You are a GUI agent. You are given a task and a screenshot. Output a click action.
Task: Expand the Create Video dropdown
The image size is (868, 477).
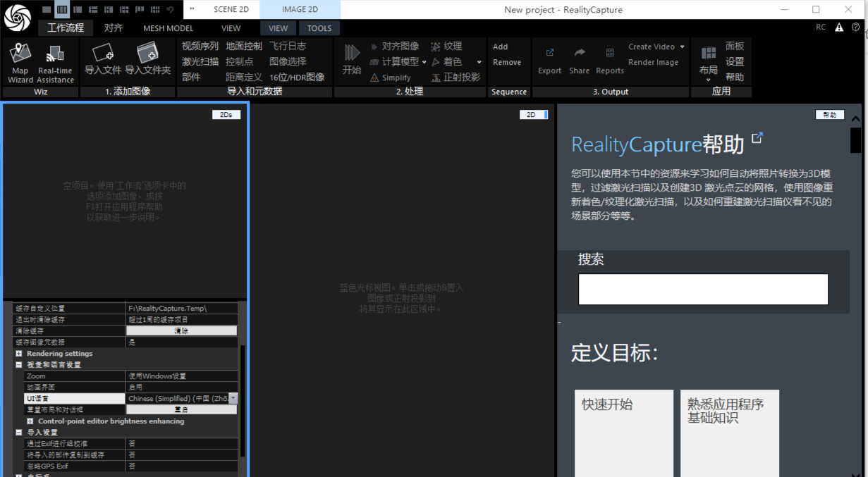click(x=682, y=47)
